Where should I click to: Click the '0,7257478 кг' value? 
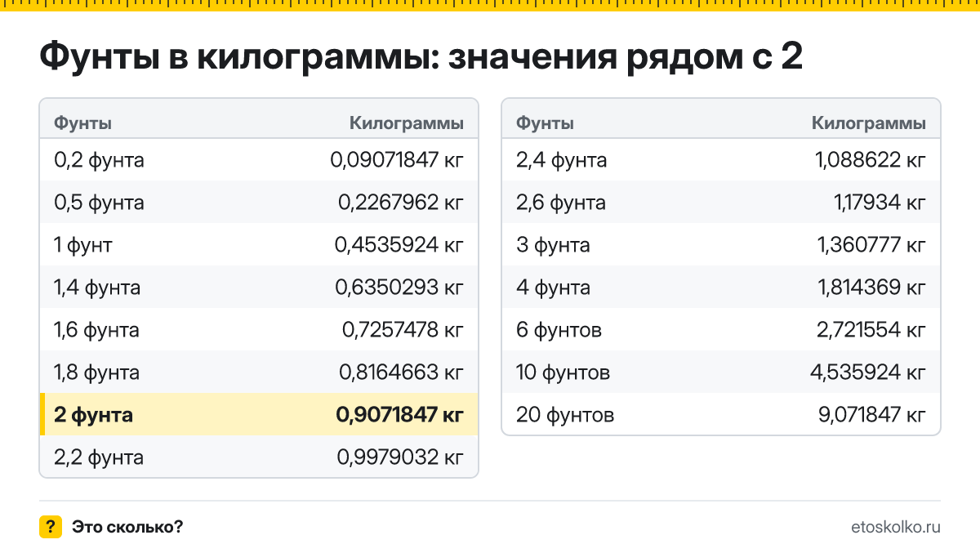click(403, 330)
